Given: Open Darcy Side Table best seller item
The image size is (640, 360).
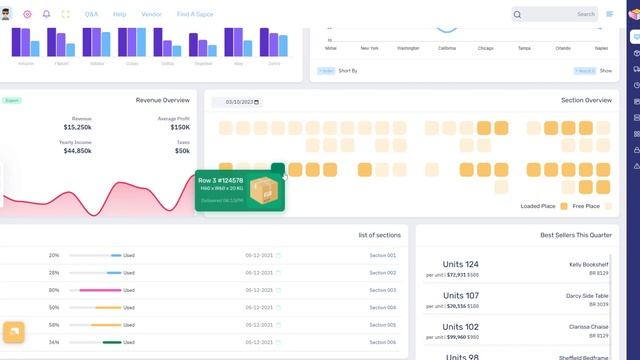Looking at the screenshot, I should (587, 296).
